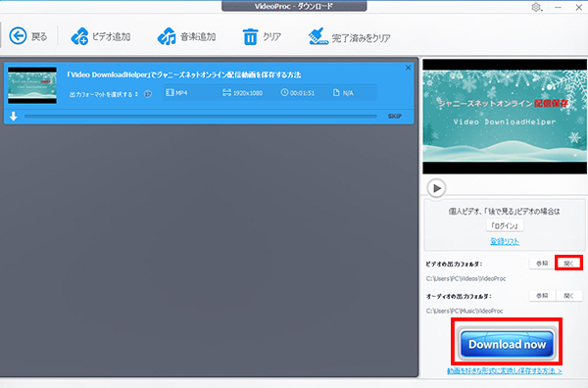The width and height of the screenshot is (588, 388).
Task: Select the MP4 format field
Action: [176, 93]
